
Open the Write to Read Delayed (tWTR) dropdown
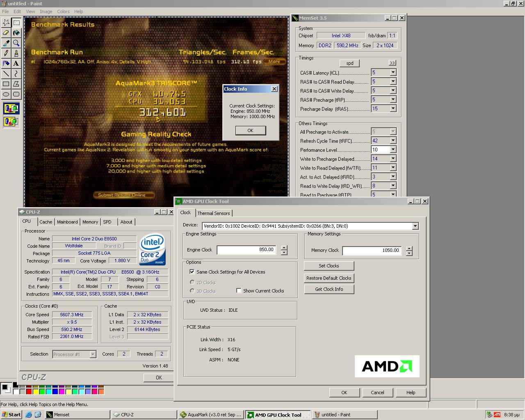(x=393, y=168)
